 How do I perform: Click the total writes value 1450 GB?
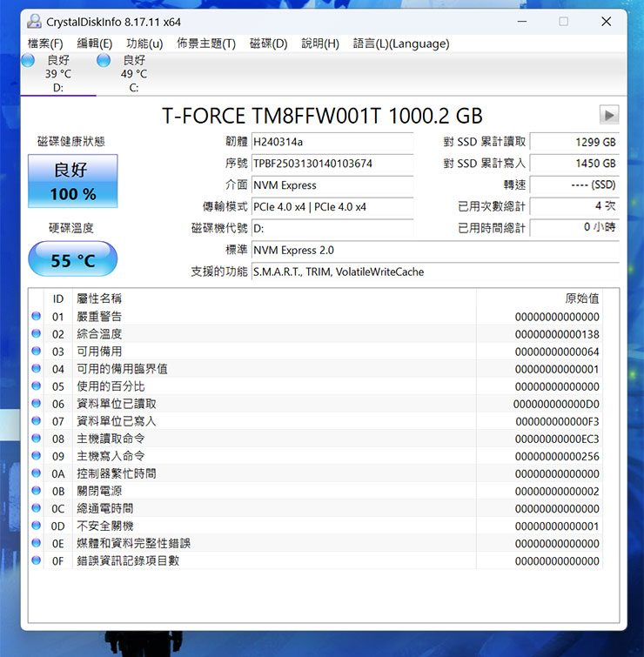tap(574, 164)
